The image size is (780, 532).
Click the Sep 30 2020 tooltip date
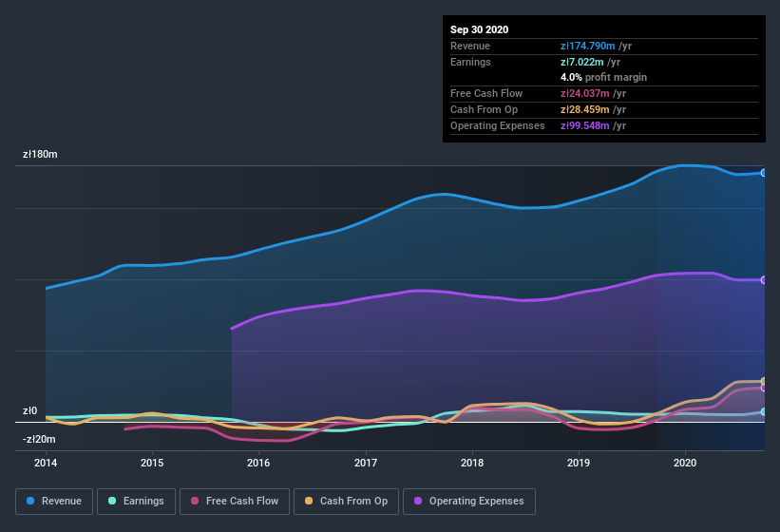pyautogui.click(x=480, y=29)
